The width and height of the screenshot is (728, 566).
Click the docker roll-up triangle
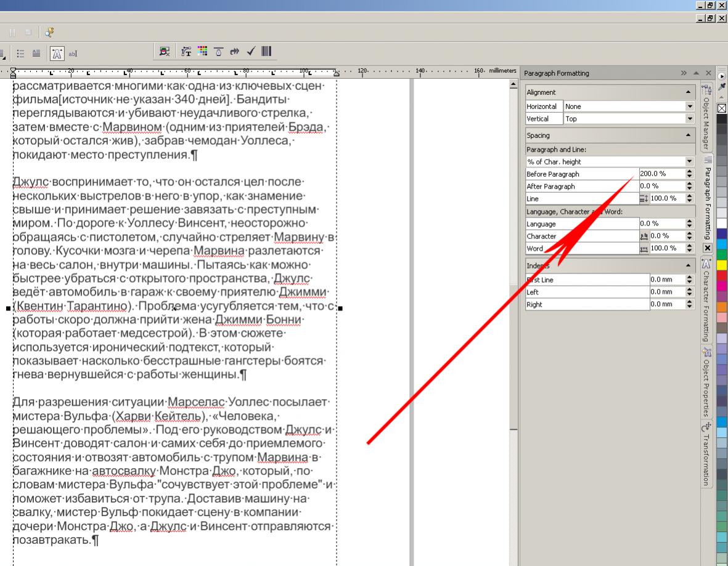696,73
